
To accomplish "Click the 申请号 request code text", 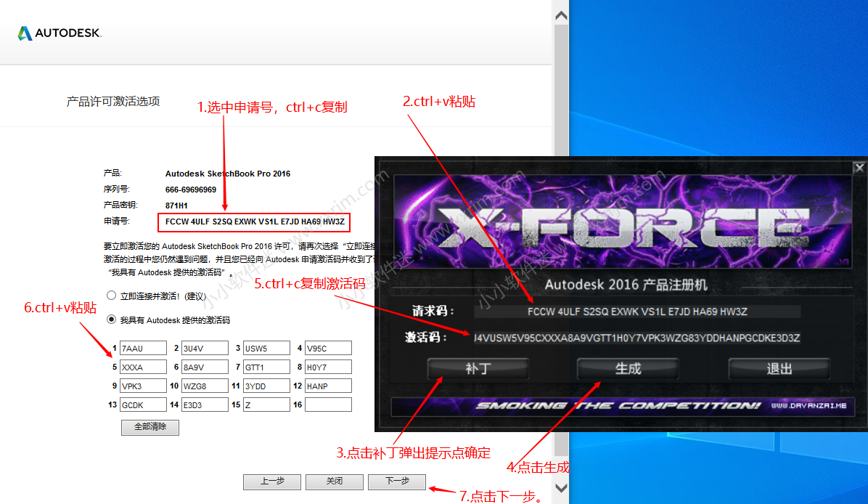I will tap(254, 221).
